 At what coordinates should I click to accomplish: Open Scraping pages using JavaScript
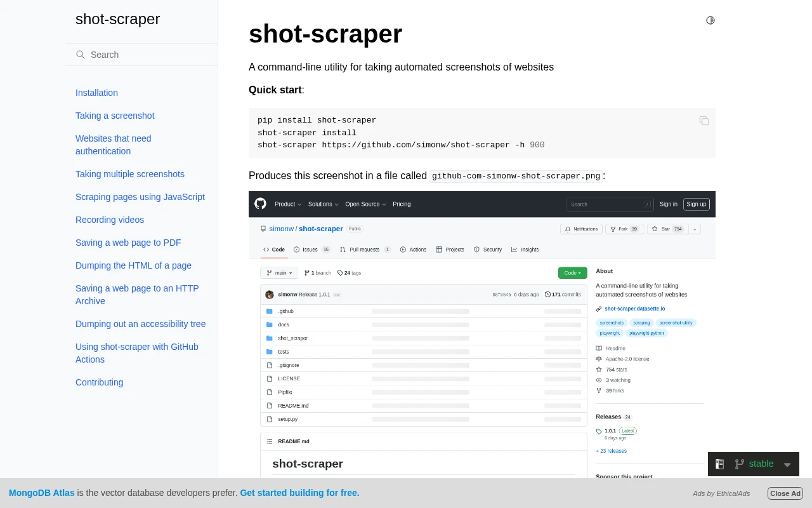click(x=140, y=197)
